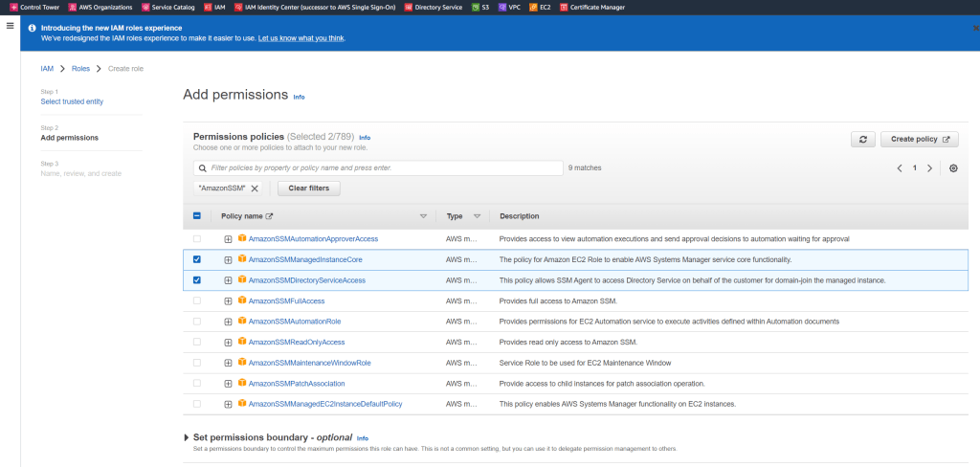Open Service Catalog shortcut

click(167, 8)
